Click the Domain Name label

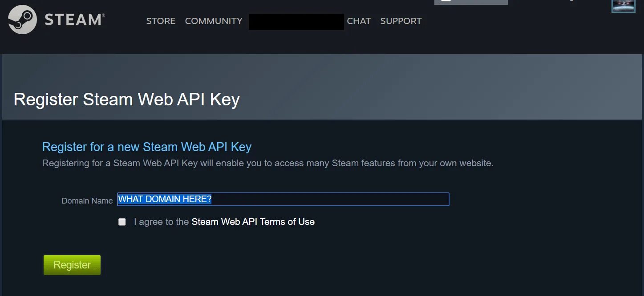coord(87,201)
